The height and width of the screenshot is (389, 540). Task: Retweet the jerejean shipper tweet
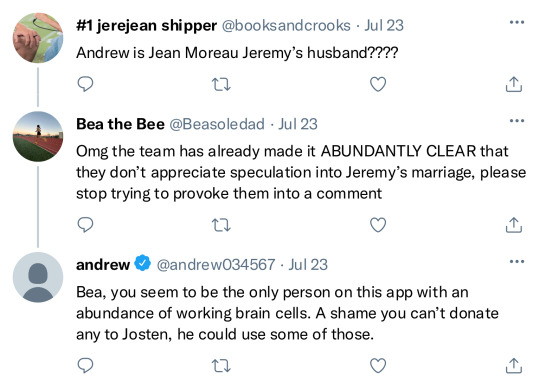tap(221, 84)
